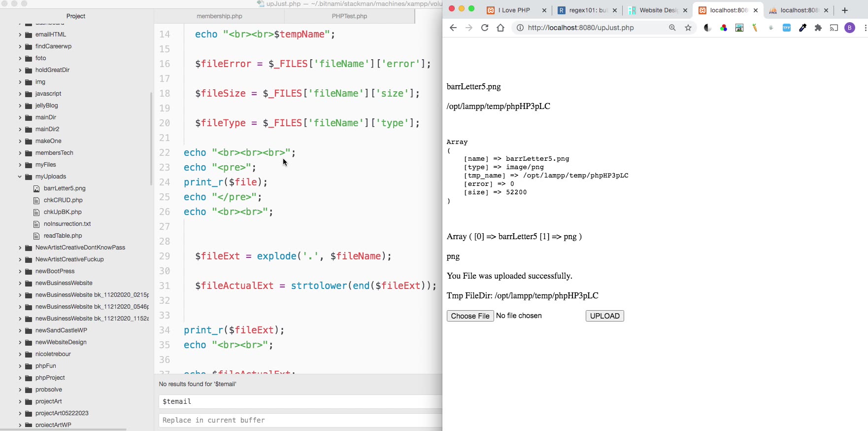Screen dimensions: 868x431
Task: Open readTable.php in the project tree
Action: [63, 236]
